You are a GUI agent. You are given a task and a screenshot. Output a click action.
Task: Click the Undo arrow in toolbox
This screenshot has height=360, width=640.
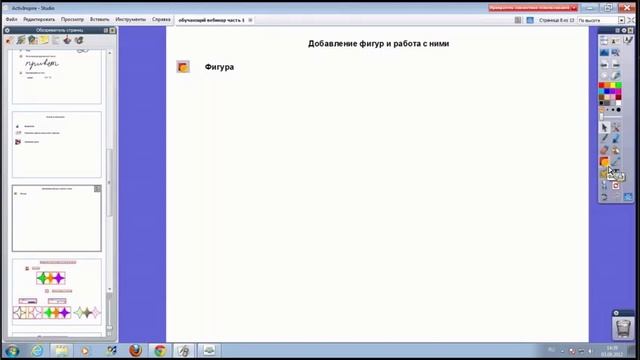coord(604,197)
